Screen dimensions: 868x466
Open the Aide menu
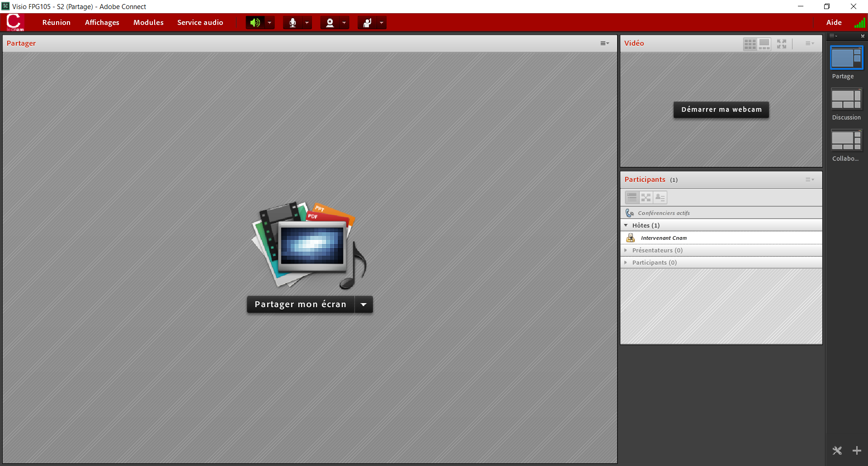[834, 23]
